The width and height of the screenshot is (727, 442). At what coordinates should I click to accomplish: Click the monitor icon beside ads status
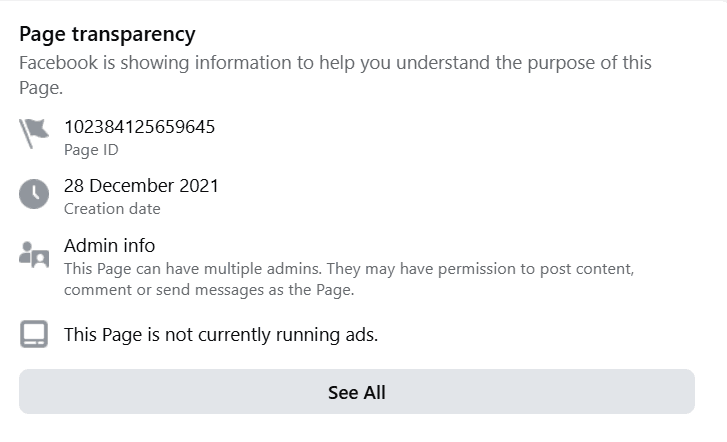(x=34, y=334)
